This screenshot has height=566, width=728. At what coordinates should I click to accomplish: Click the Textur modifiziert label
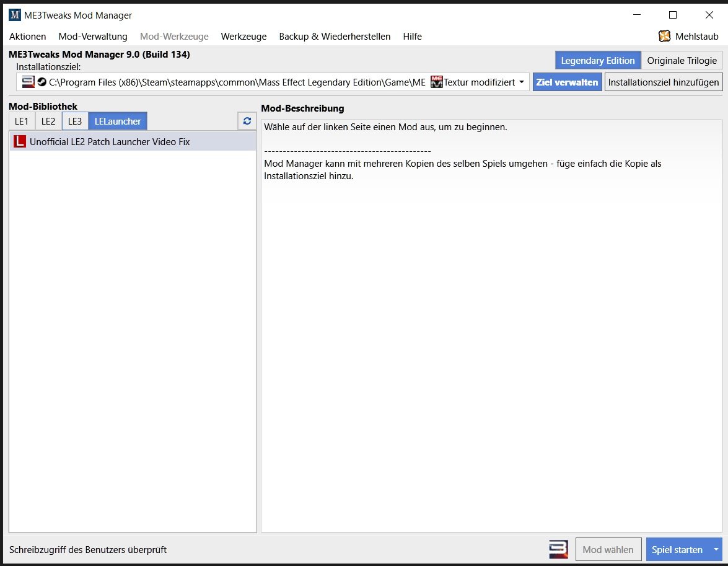(x=479, y=82)
